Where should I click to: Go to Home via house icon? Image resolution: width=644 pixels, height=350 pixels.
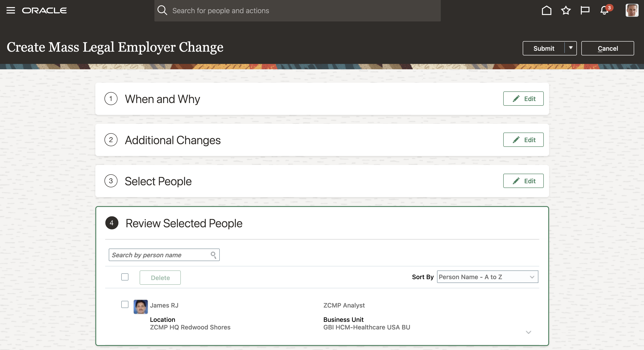point(546,11)
